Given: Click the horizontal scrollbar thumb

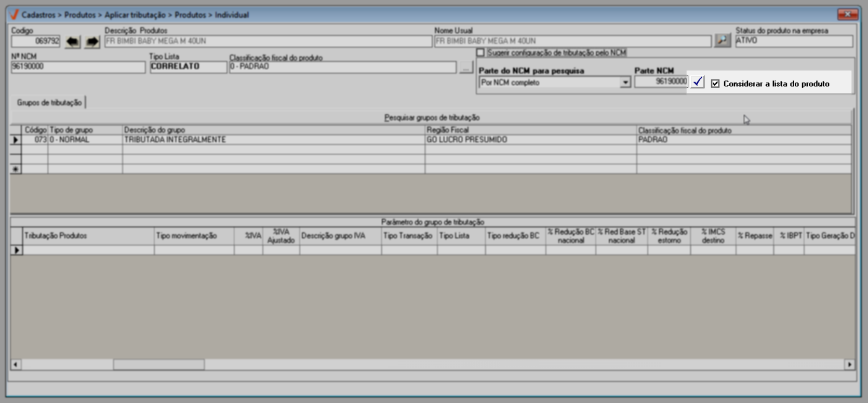Looking at the screenshot, I should [x=159, y=365].
